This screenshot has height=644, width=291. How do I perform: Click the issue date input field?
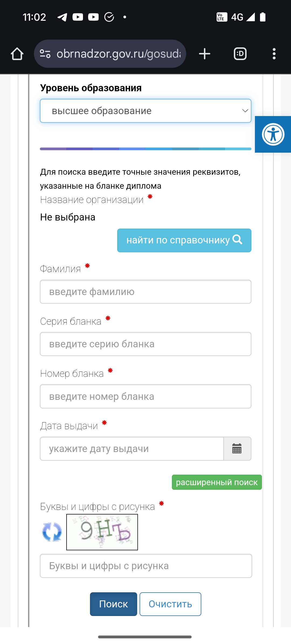(132, 449)
